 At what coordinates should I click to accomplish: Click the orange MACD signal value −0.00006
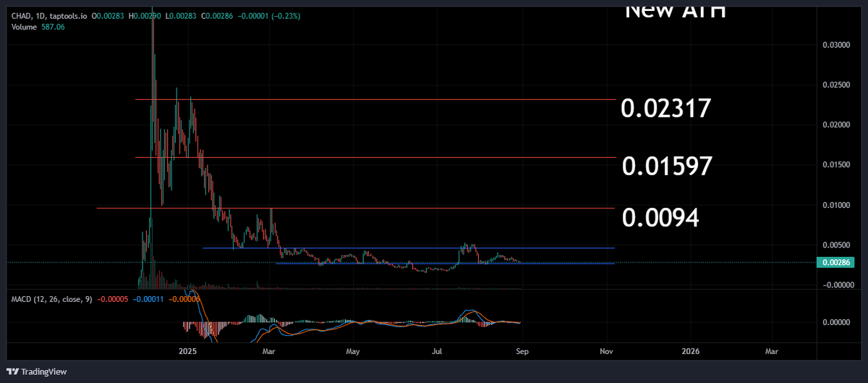point(184,298)
